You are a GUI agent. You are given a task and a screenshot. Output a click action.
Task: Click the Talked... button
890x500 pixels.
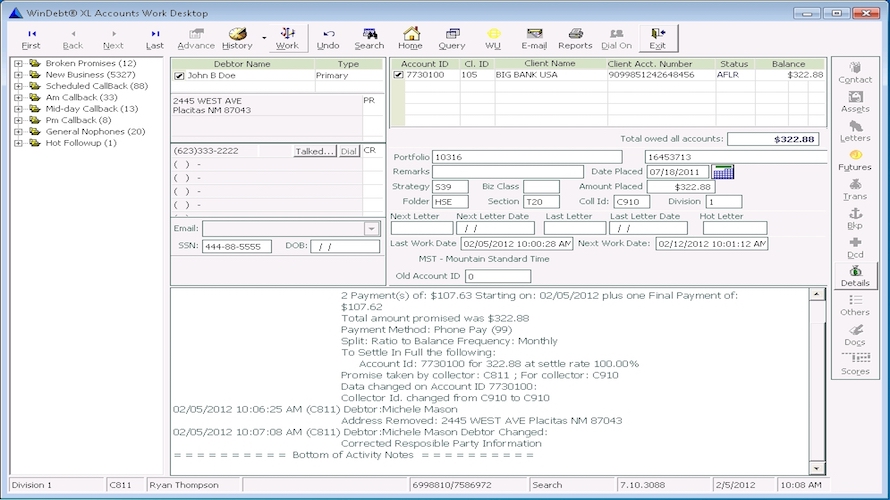click(x=315, y=151)
